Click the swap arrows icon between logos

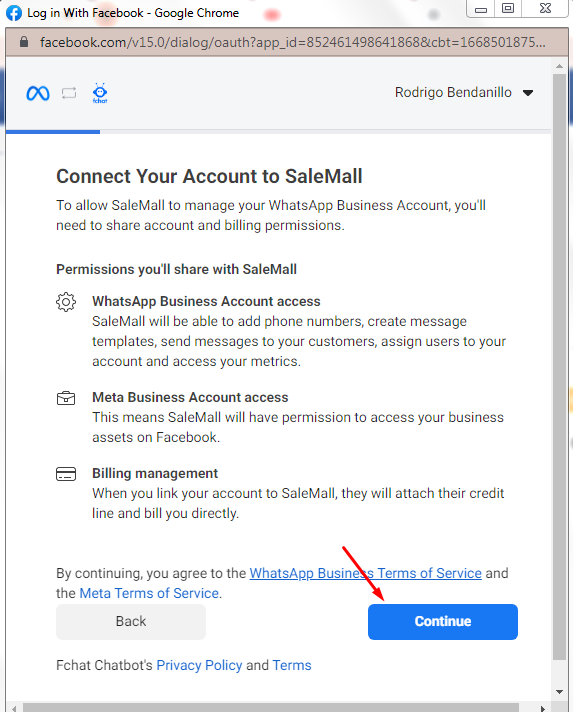(x=69, y=94)
